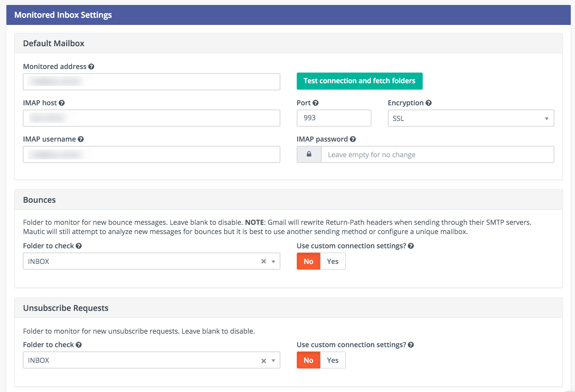Image resolution: width=575 pixels, height=392 pixels.
Task: Enable Yes for Unsubscribe custom connection settings
Action: 333,360
